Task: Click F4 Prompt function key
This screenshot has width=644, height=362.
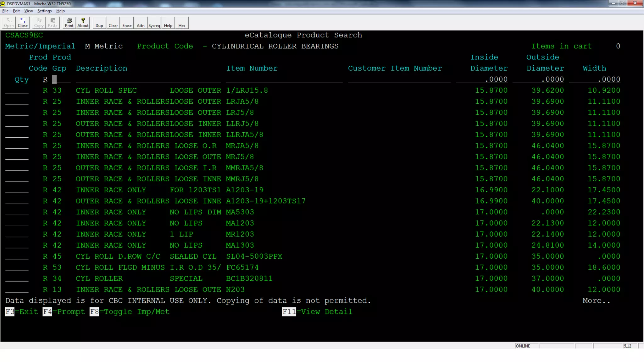Action: 64,312
